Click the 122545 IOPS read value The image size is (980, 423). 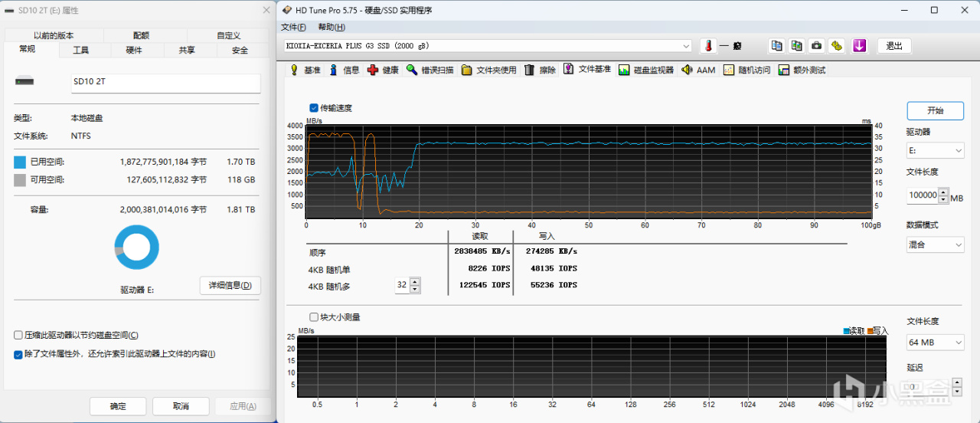tap(484, 284)
